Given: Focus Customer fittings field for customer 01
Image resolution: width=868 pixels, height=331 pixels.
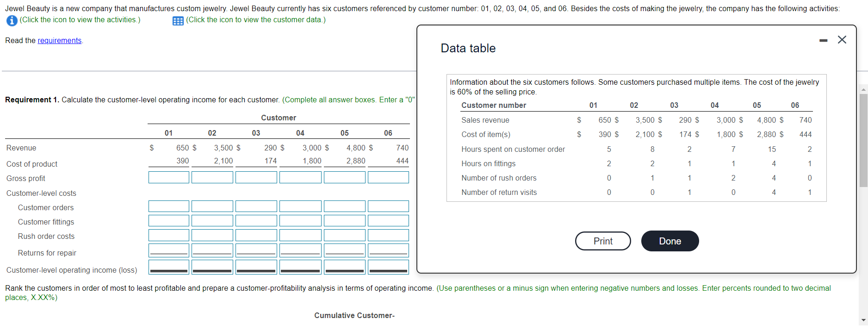Looking at the screenshot, I should (x=169, y=221).
